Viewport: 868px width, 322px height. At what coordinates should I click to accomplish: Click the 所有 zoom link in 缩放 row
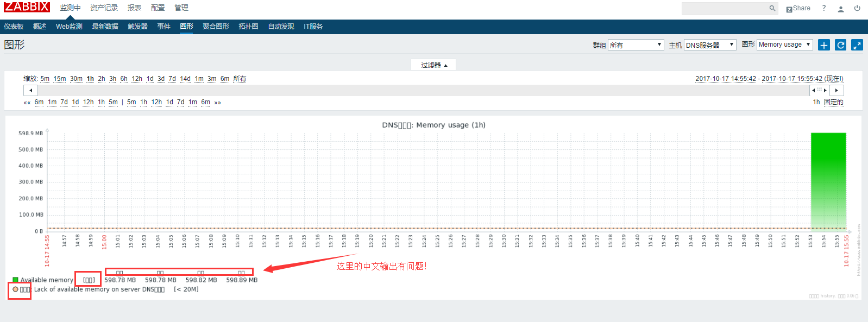(240, 79)
